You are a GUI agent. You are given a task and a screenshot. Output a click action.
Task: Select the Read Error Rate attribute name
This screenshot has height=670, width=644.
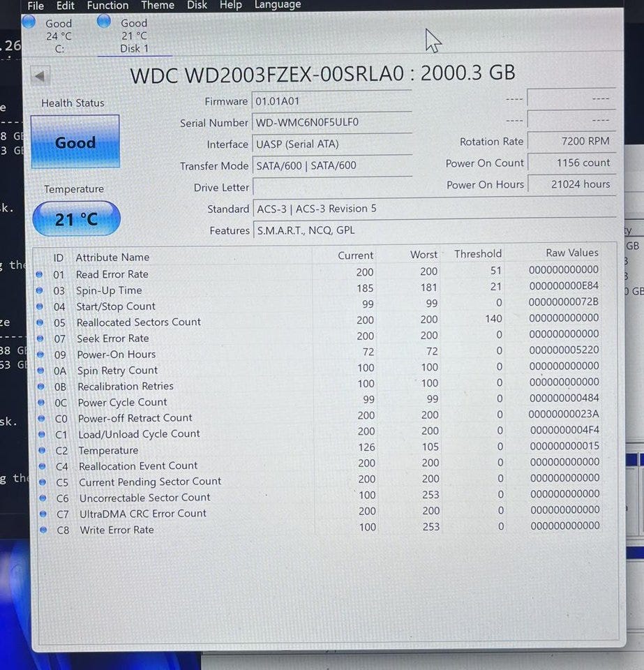[112, 274]
